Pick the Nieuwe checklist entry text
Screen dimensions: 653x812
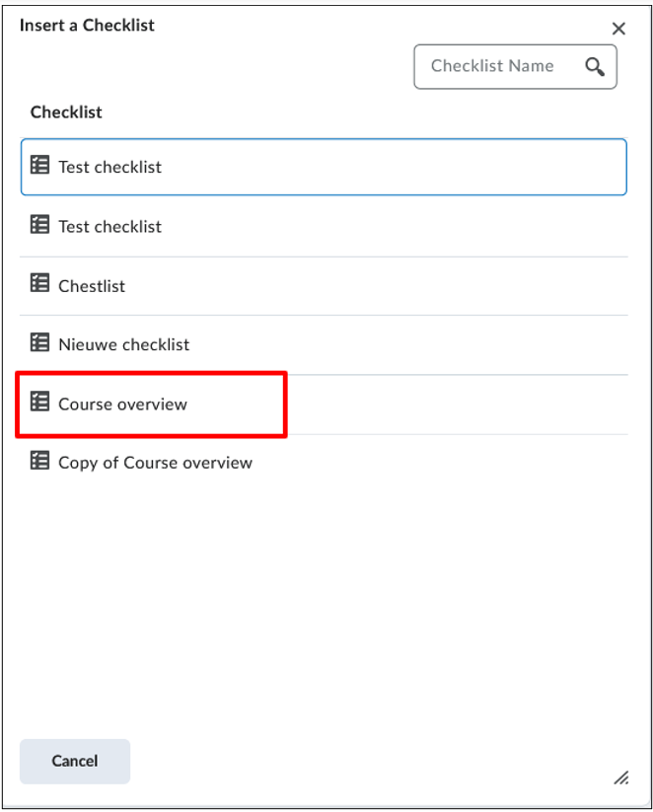click(x=123, y=344)
